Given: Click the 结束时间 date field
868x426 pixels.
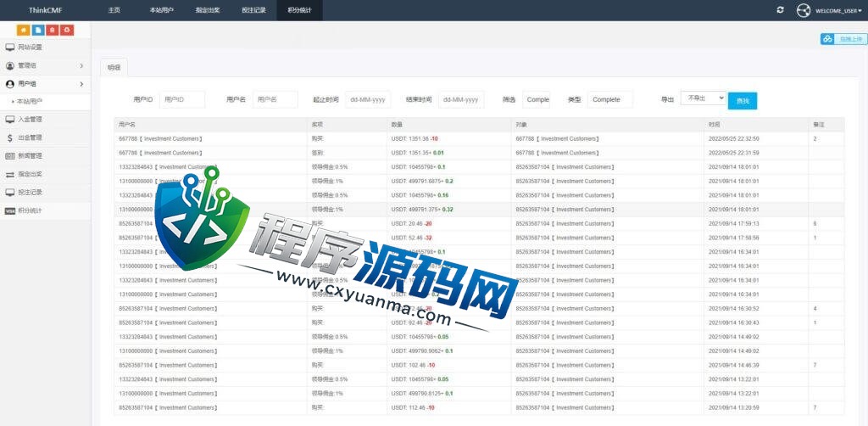Looking at the screenshot, I should pyautogui.click(x=461, y=100).
